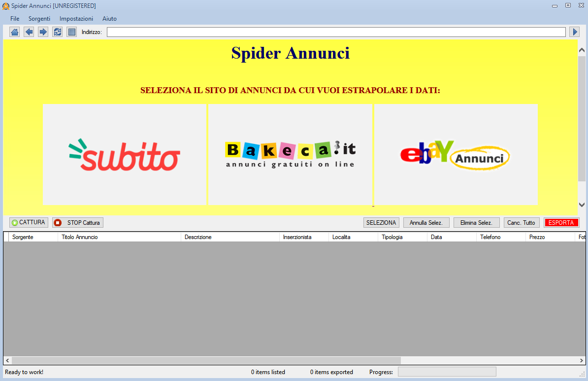Export data with the red ESPORTA button
The width and height of the screenshot is (588, 381).
click(x=561, y=223)
